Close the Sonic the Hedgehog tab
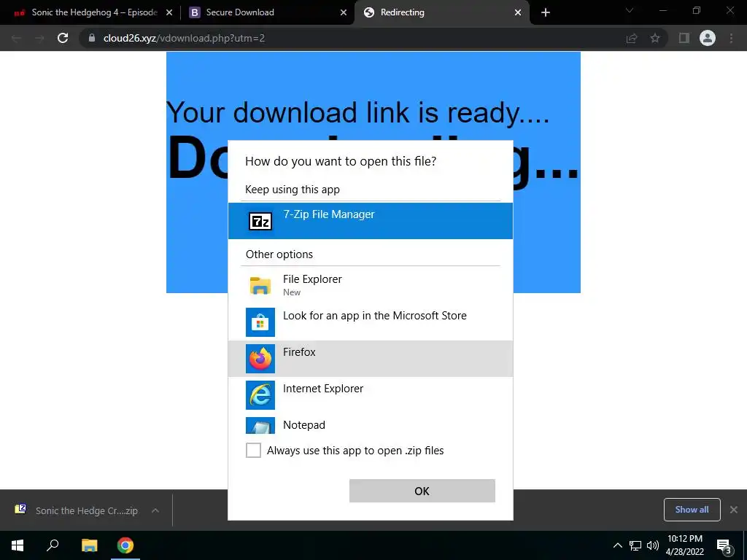This screenshot has height=560, width=747. coord(169,13)
